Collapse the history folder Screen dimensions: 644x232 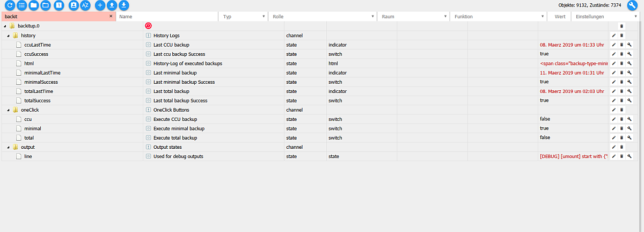[8, 35]
